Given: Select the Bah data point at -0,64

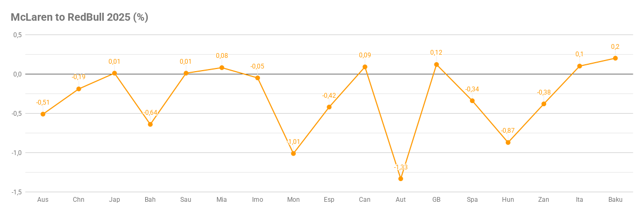Looking at the screenshot, I should 150,124.
